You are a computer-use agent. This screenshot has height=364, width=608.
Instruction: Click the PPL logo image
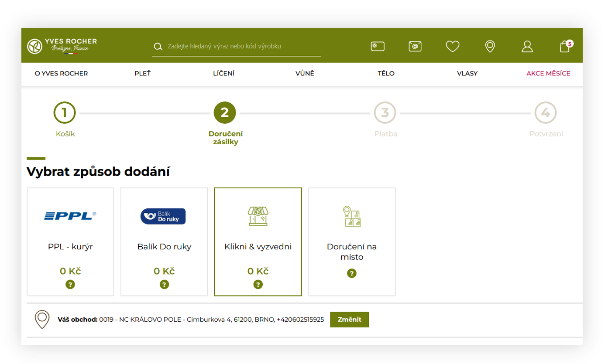[70, 215]
